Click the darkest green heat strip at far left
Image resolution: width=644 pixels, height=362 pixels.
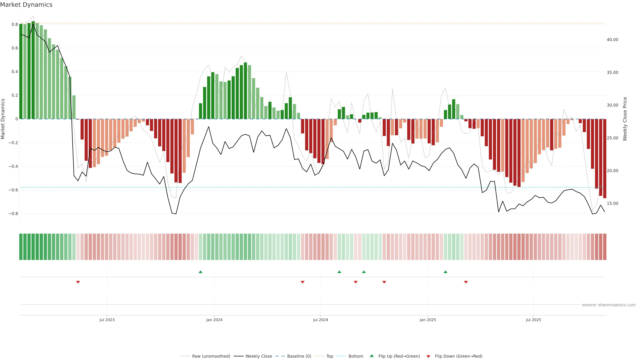tap(21, 247)
